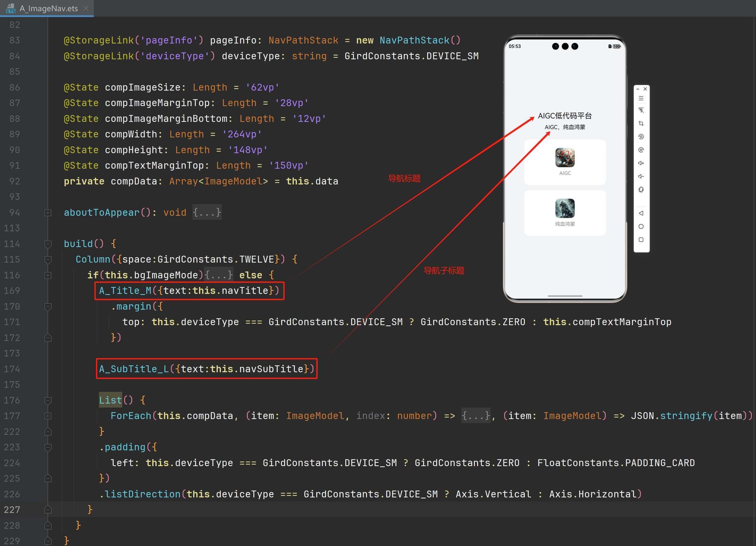Click the '62vp' value on line 86
The height and width of the screenshot is (546, 756).
pyautogui.click(x=262, y=87)
